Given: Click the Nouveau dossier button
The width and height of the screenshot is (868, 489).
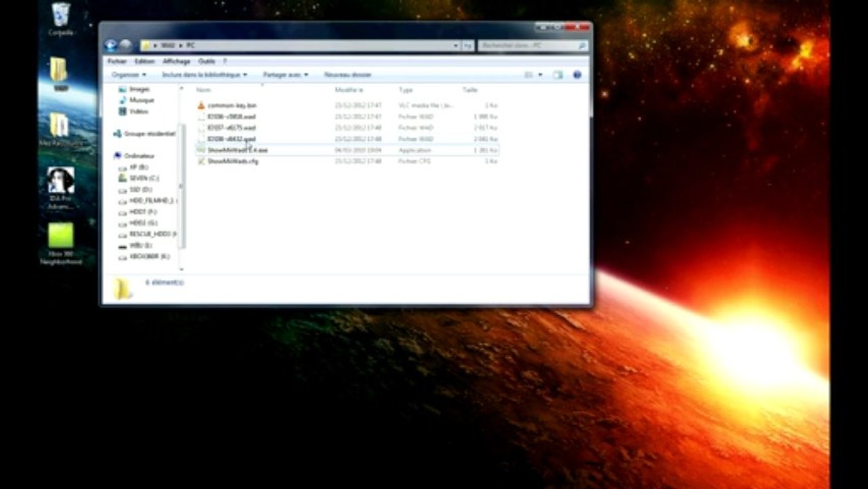Looking at the screenshot, I should pos(347,75).
